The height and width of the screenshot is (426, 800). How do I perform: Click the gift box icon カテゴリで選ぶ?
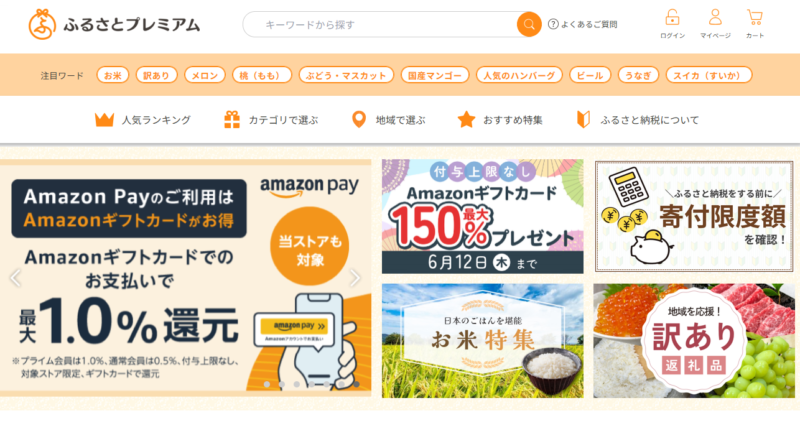(232, 119)
